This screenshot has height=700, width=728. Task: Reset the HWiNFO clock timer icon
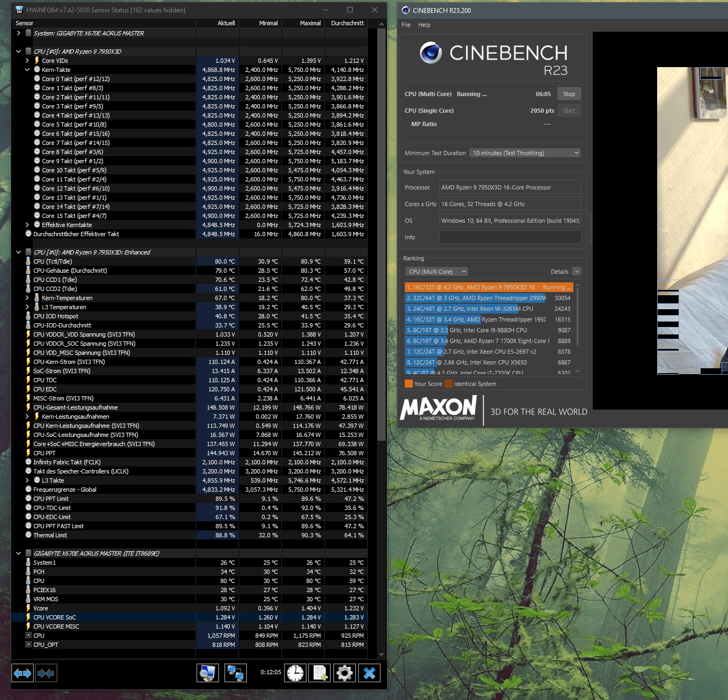pyautogui.click(x=295, y=673)
